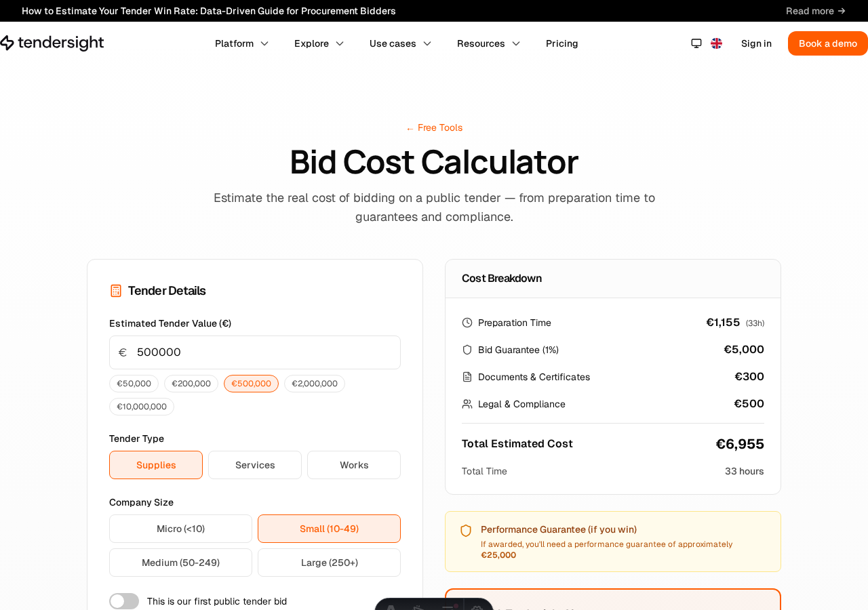Click the Performance Guarantee shield icon
The height and width of the screenshot is (610, 868).
466,531
